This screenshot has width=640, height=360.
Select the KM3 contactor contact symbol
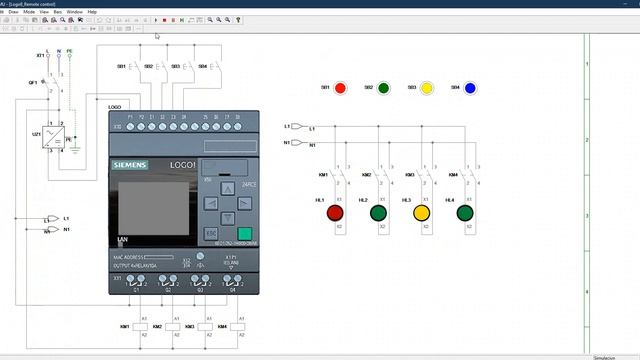tap(426, 175)
